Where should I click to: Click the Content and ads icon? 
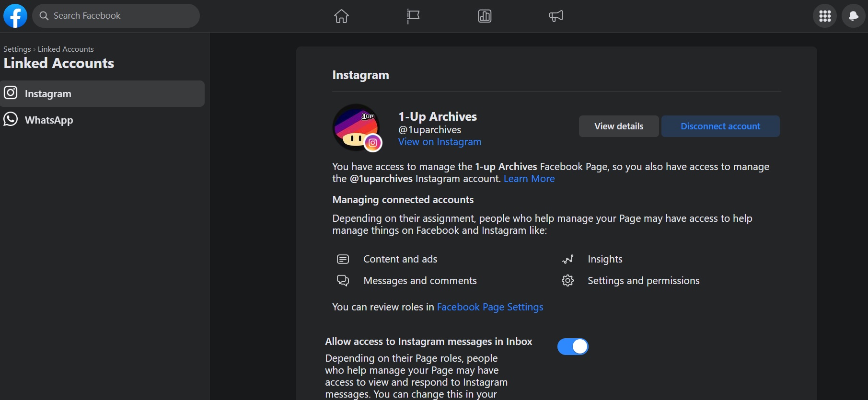tap(343, 259)
